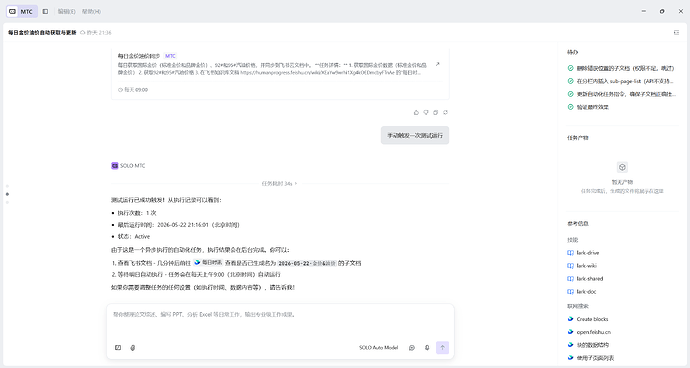Viewport: 690px width, 368px height.
Task: Open the 编辑(E) menu
Action: [67, 11]
